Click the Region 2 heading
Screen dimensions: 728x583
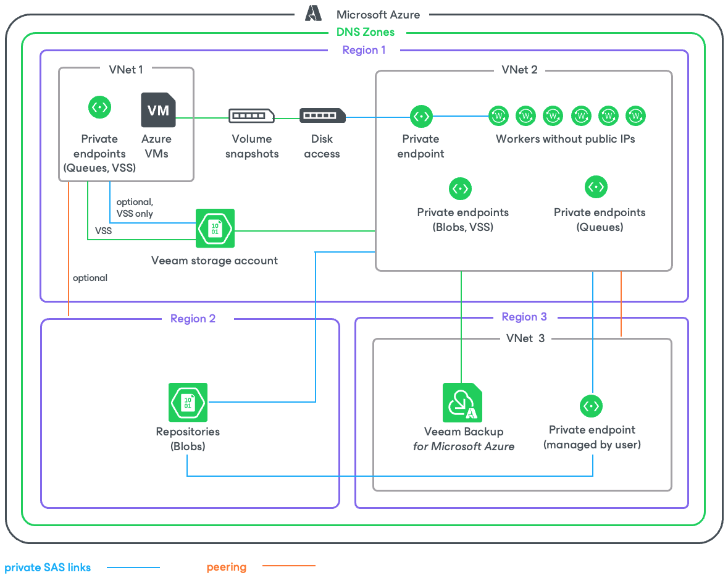pyautogui.click(x=193, y=319)
